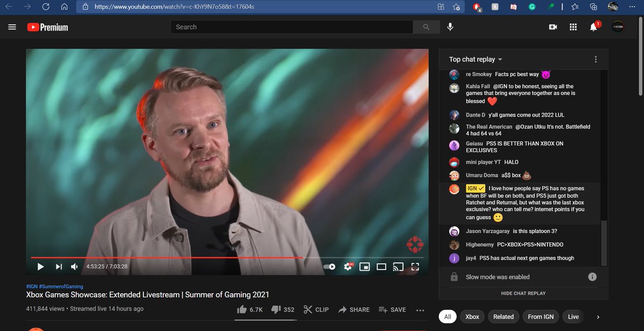Click the CLIP scissors button

click(x=316, y=310)
